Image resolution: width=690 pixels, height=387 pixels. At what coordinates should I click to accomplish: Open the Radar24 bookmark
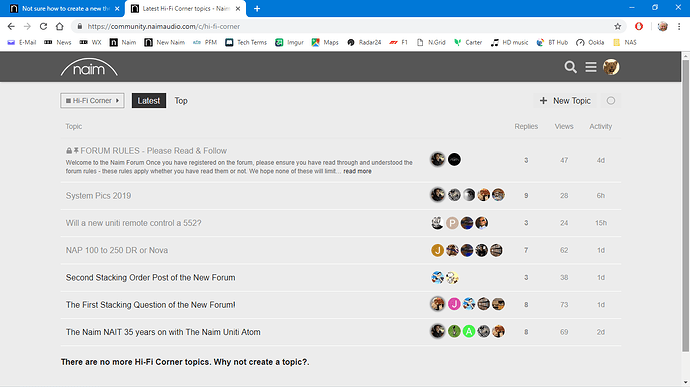click(x=364, y=42)
